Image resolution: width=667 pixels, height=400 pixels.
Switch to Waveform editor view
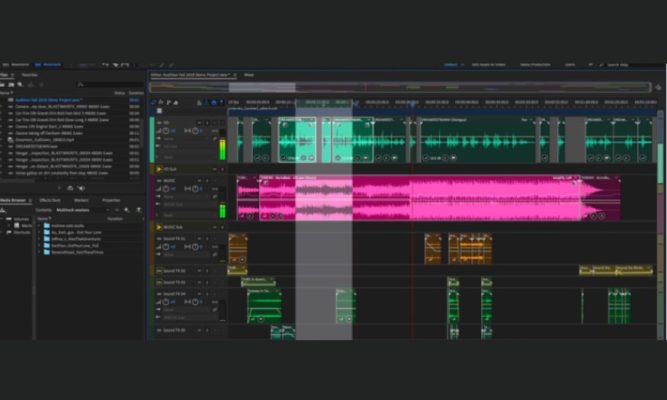(15, 64)
